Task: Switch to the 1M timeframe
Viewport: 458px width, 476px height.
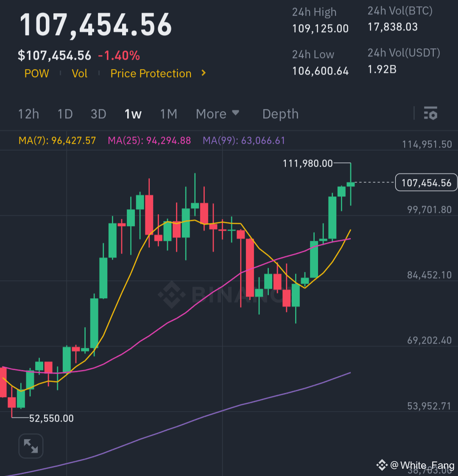Action: click(x=168, y=114)
